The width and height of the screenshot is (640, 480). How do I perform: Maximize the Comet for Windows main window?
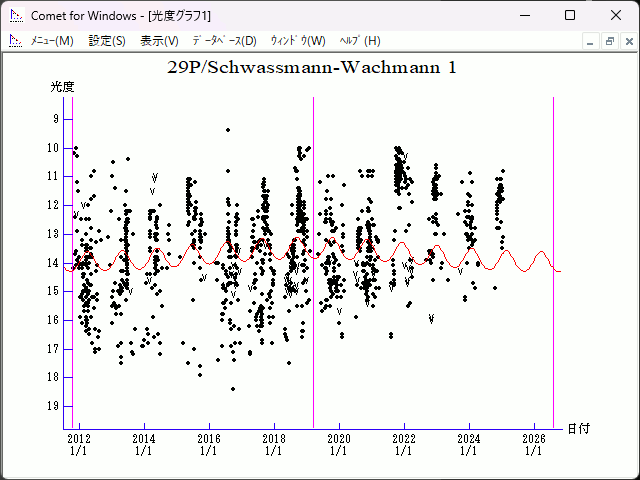tap(570, 16)
